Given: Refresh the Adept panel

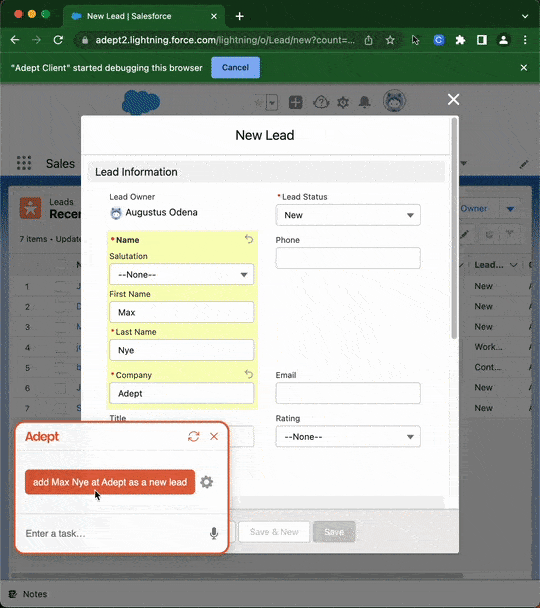Looking at the screenshot, I should pyautogui.click(x=193, y=437).
